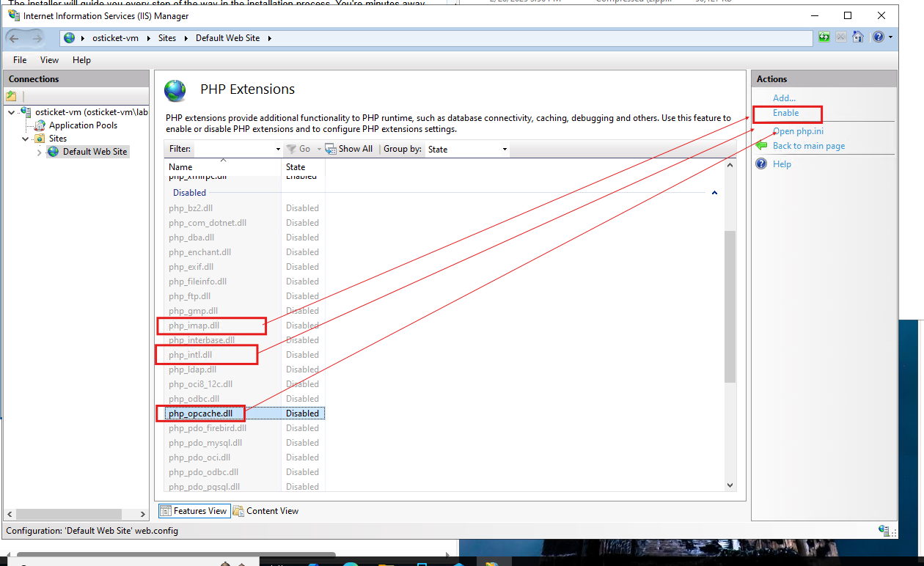Click the back navigation arrow

15,38
